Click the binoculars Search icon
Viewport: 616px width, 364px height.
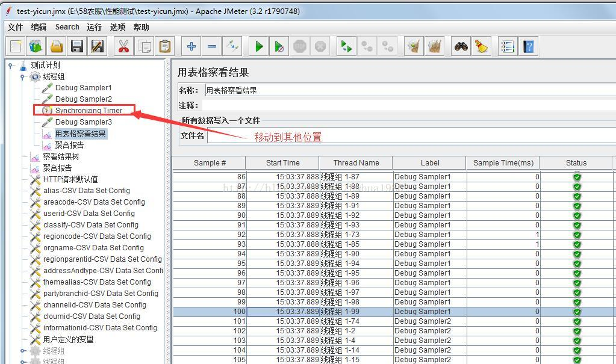[461, 47]
